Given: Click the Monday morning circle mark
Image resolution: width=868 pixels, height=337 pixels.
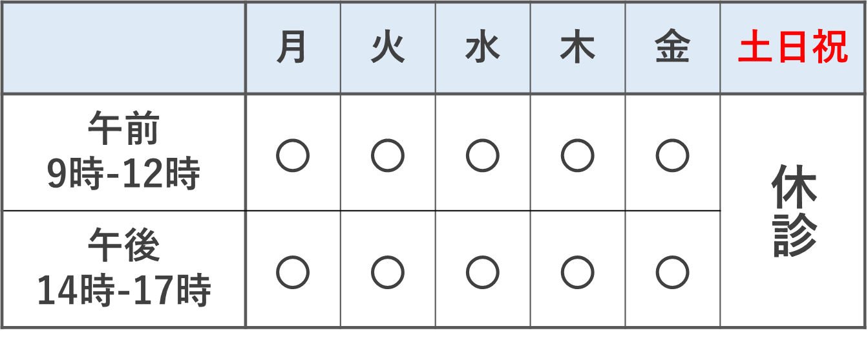Looking at the screenshot, I should (293, 156).
